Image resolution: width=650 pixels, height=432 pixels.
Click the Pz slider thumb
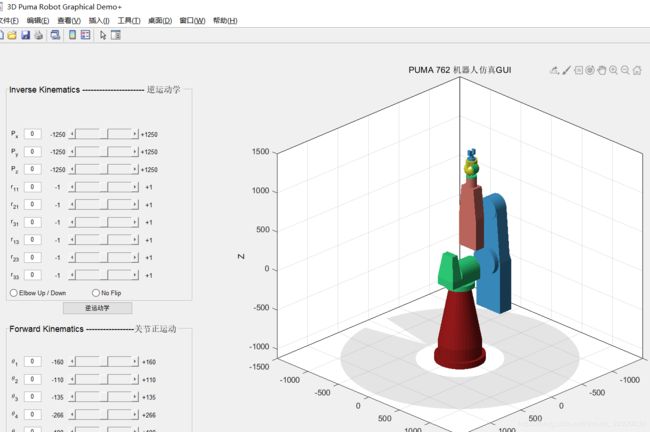pos(103,169)
